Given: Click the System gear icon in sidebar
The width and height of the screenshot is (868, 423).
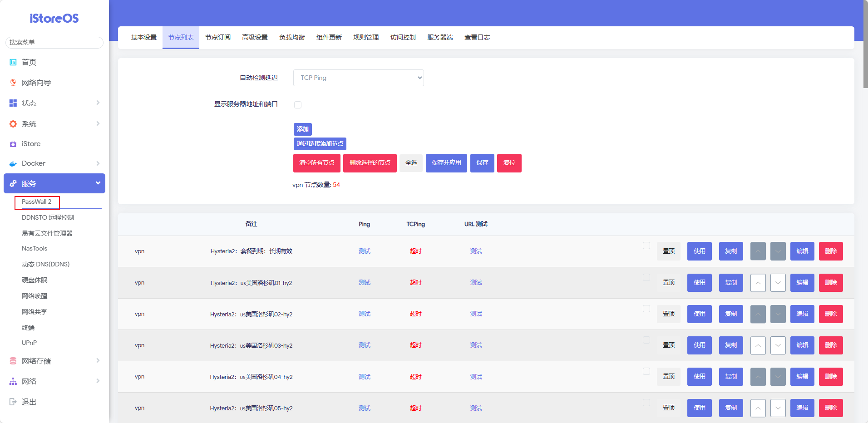Looking at the screenshot, I should click(x=13, y=124).
